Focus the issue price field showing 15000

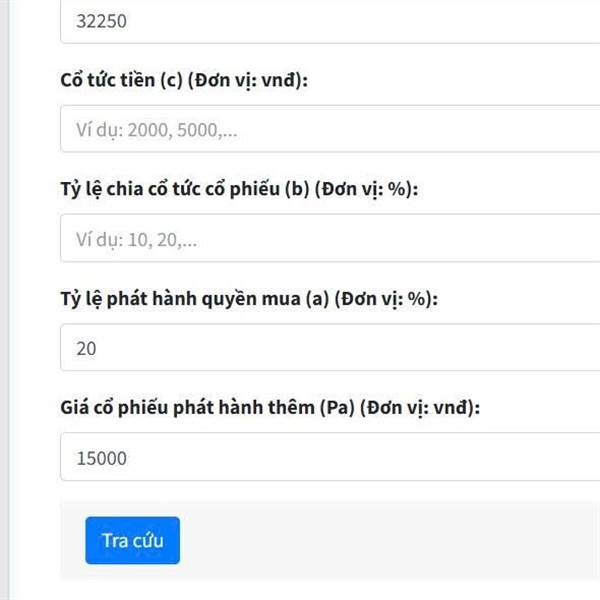(330, 459)
